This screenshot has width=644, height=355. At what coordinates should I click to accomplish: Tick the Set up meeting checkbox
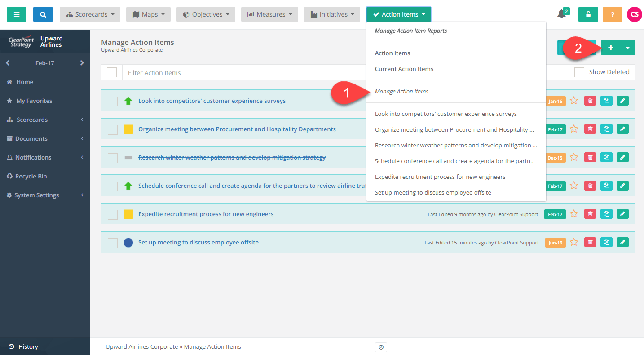click(x=113, y=243)
